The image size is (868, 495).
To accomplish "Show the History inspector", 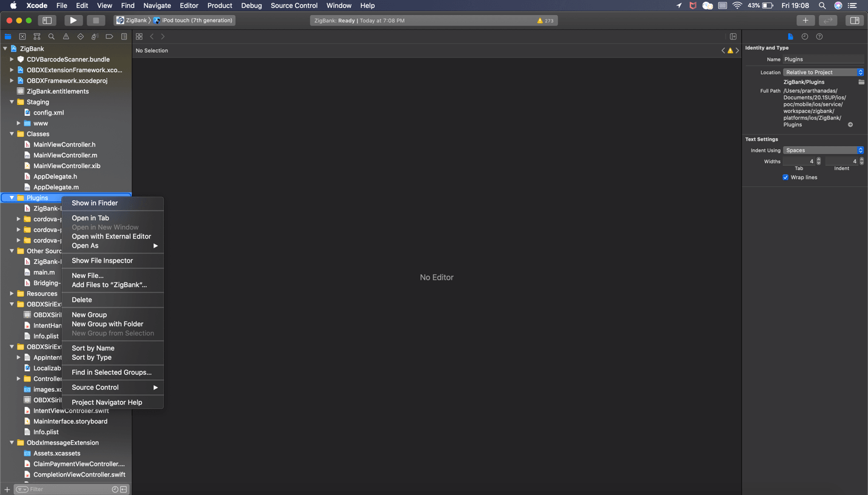I will (805, 36).
